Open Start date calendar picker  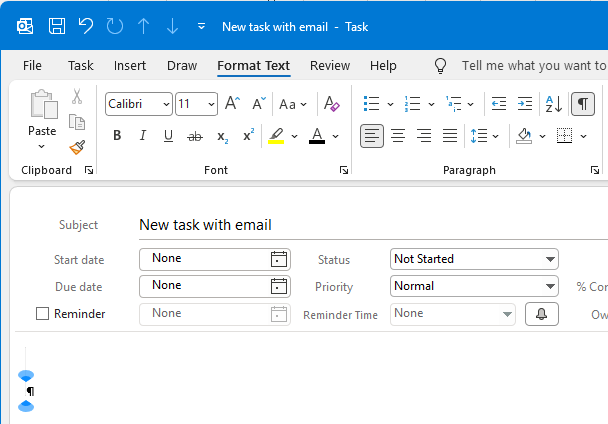279,259
